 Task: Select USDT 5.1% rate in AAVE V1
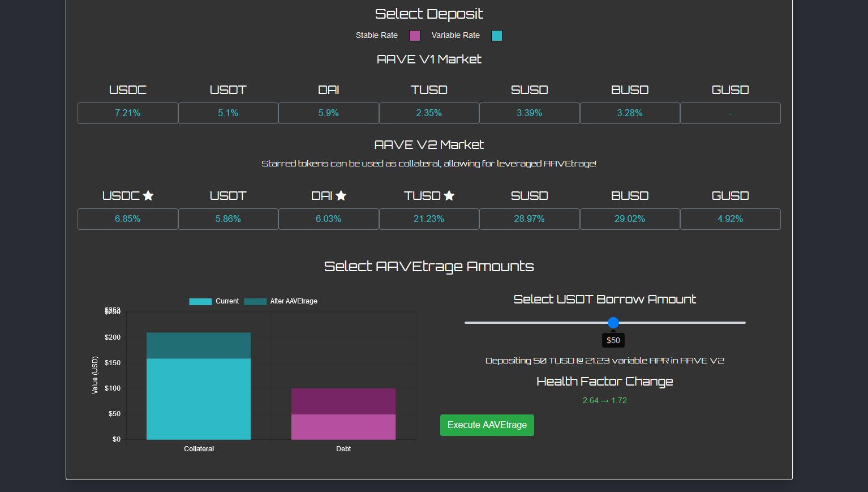tap(228, 113)
